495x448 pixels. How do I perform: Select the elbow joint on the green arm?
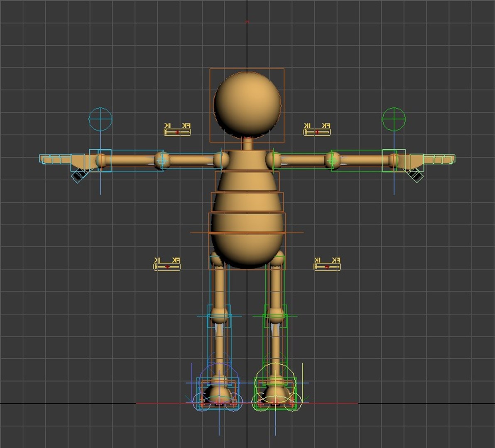[332, 160]
